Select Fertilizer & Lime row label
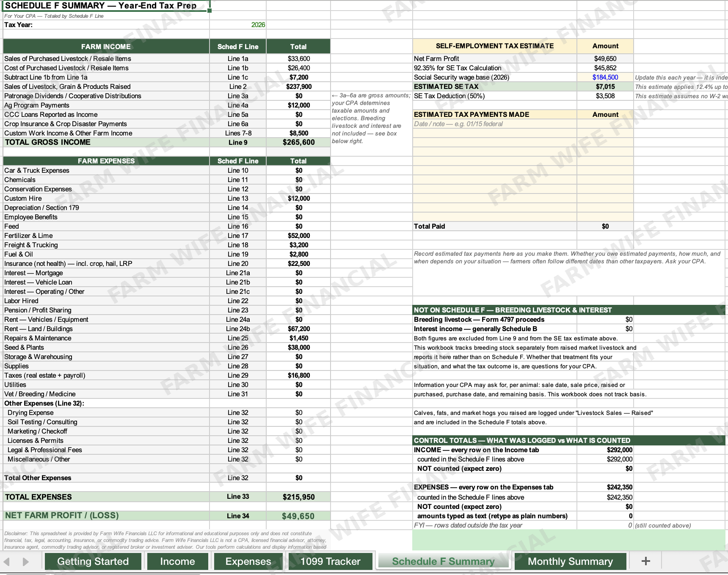The height and width of the screenshot is (575, 728). coord(28,236)
